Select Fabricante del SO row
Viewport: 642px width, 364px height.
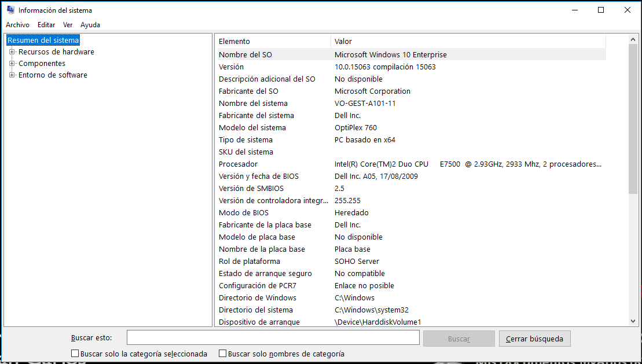pyautogui.click(x=412, y=91)
